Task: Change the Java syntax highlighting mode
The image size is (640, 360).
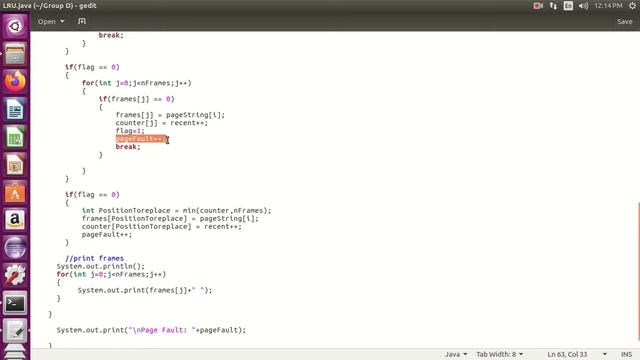Action: click(456, 354)
